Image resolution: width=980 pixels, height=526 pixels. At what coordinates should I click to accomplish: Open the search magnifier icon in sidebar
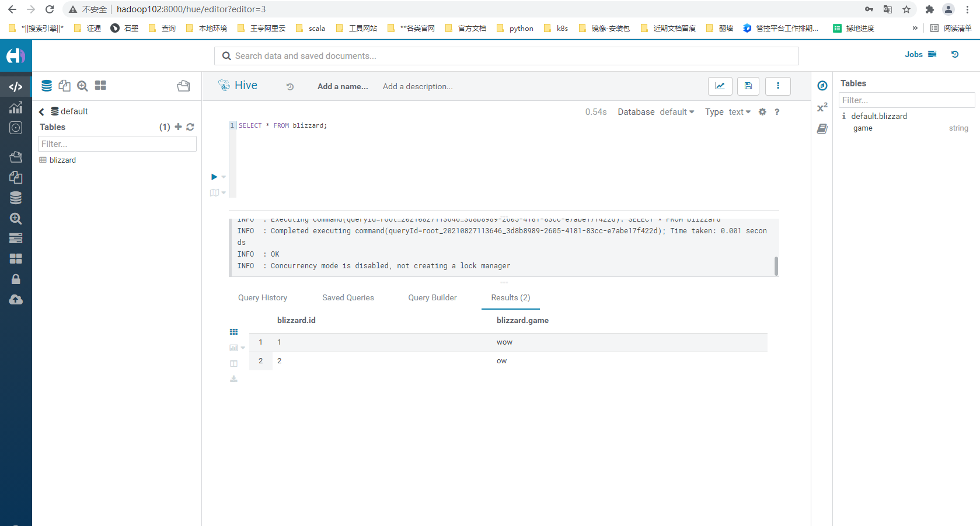point(16,219)
